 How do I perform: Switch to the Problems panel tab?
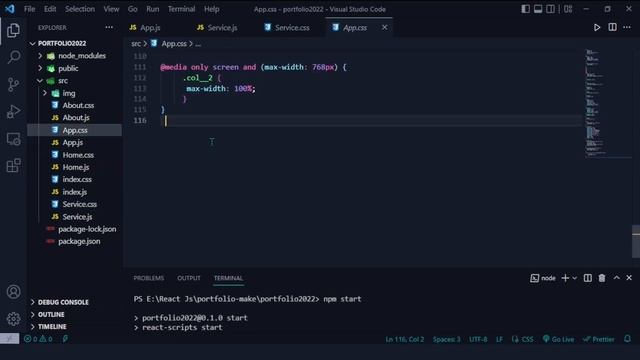[149, 278]
